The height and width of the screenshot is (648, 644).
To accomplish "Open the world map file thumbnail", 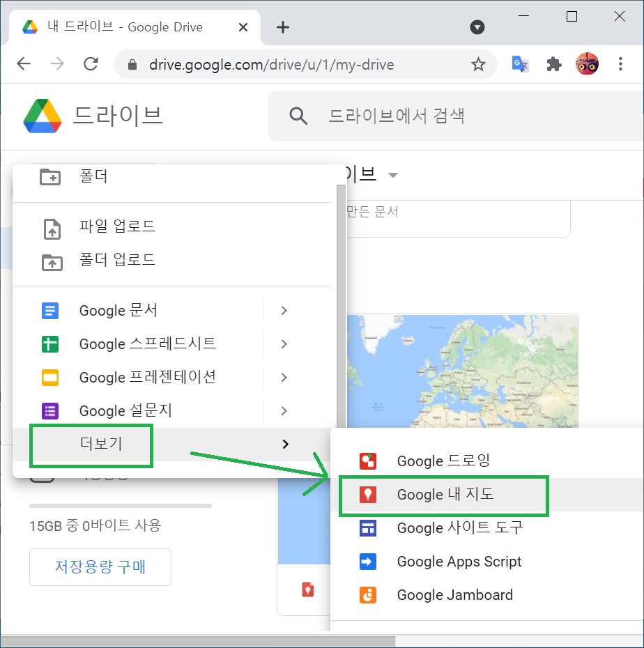I will [x=462, y=371].
